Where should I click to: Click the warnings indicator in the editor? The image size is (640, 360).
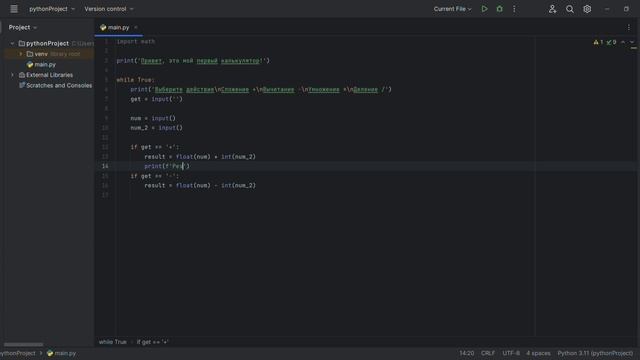[598, 42]
